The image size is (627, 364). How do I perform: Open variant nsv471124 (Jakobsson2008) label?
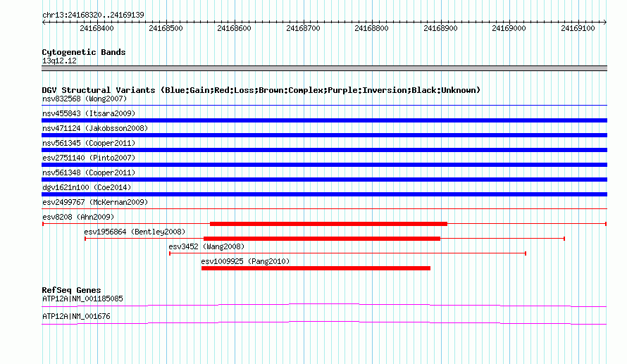(95, 128)
